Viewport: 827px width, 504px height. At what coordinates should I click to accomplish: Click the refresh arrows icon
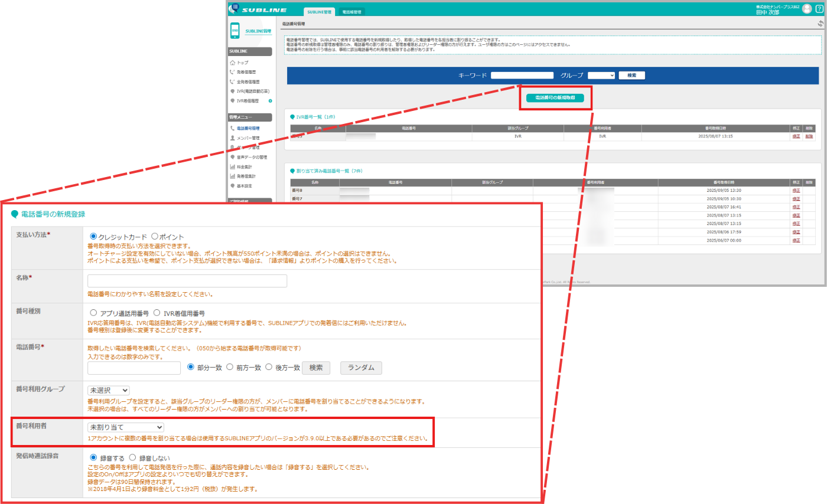pyautogui.click(x=820, y=24)
